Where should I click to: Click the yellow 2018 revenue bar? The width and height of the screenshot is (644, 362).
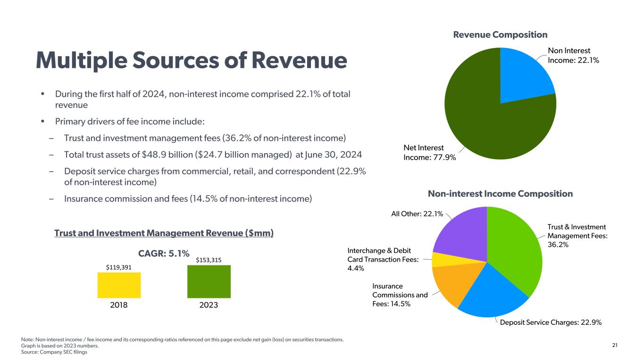click(119, 285)
